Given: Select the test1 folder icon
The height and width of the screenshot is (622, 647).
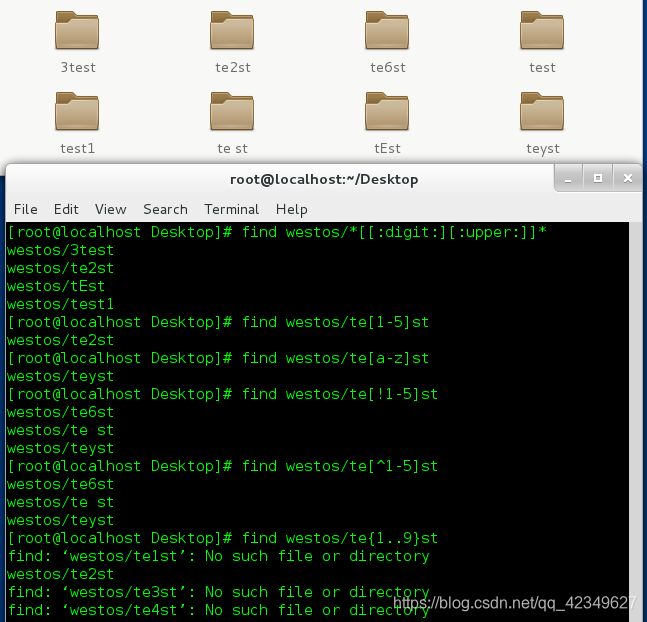Looking at the screenshot, I should (x=77, y=111).
